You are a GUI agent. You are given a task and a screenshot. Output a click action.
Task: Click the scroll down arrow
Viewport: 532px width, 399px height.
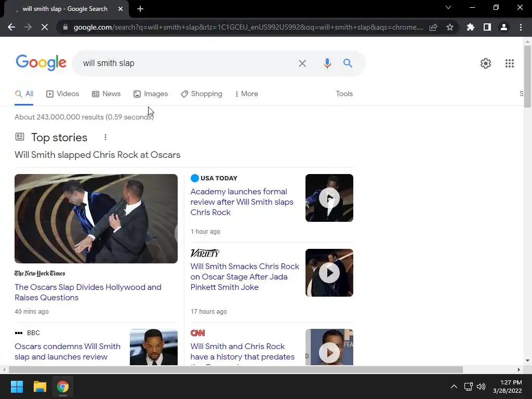[x=527, y=361]
